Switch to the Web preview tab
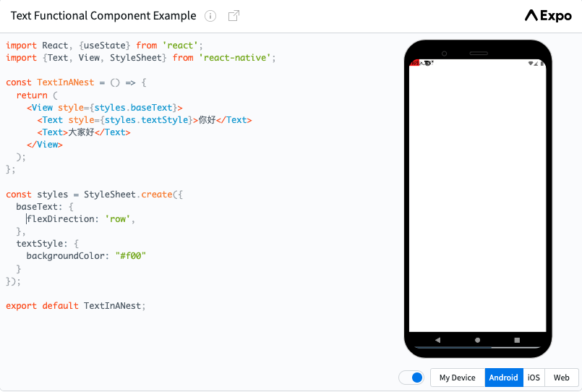This screenshot has width=582, height=392. coord(561,378)
